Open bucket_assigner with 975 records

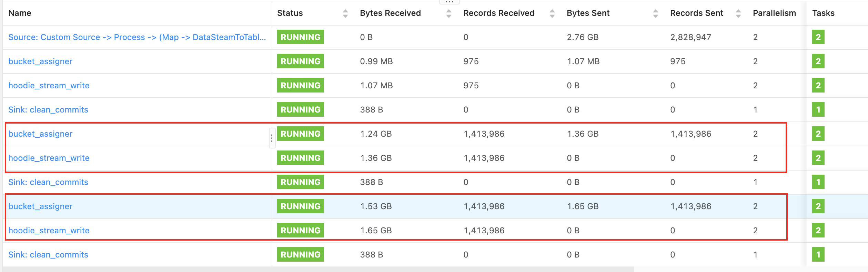40,61
